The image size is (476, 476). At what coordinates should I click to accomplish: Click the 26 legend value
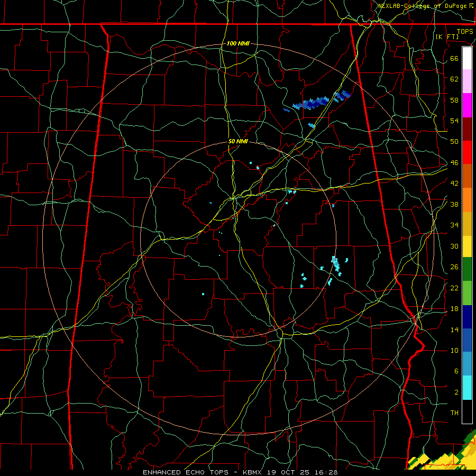point(454,267)
